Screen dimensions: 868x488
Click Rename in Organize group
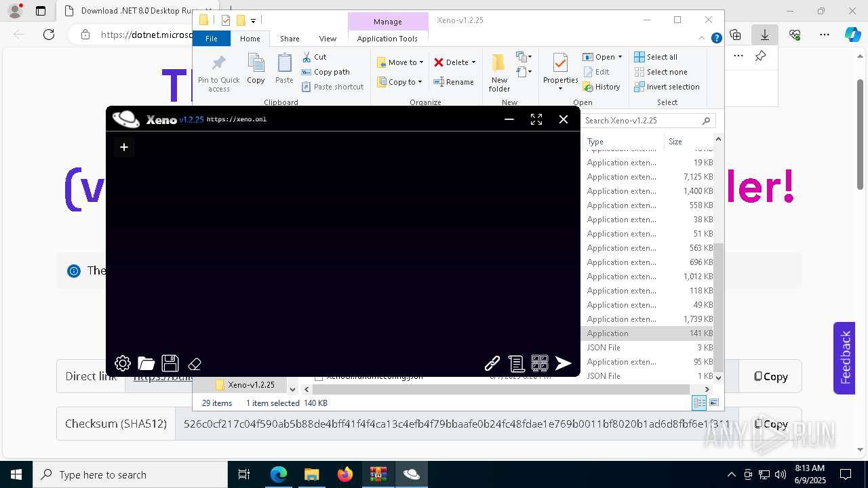tap(454, 82)
